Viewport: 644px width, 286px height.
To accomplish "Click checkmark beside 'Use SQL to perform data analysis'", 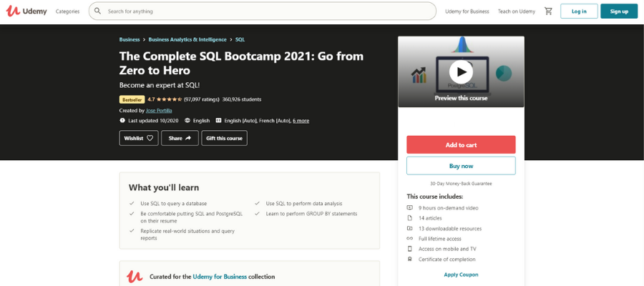I will (x=257, y=203).
